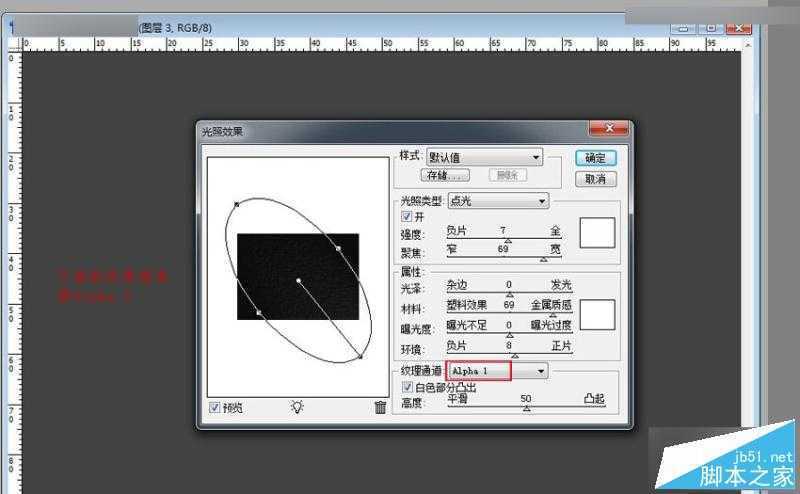800x494 pixels.
Task: Click the light bulb new-light icon
Action: click(x=297, y=407)
